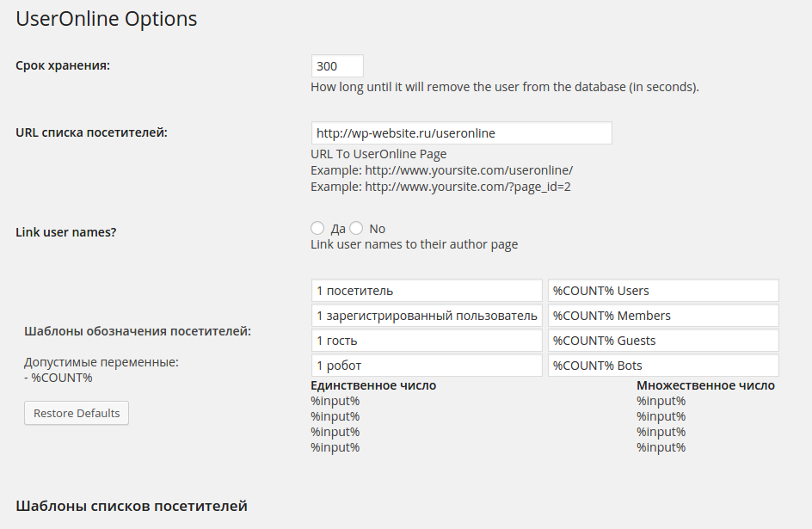Focus the "1 зарегистрированный пользователь" field
This screenshot has width=812, height=529.
tap(427, 316)
